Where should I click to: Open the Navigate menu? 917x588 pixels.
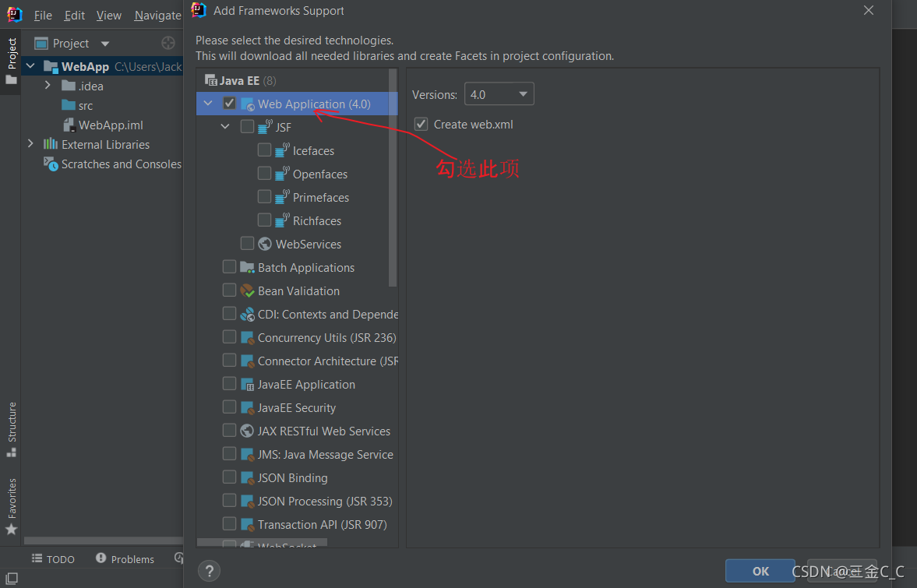[x=157, y=16]
